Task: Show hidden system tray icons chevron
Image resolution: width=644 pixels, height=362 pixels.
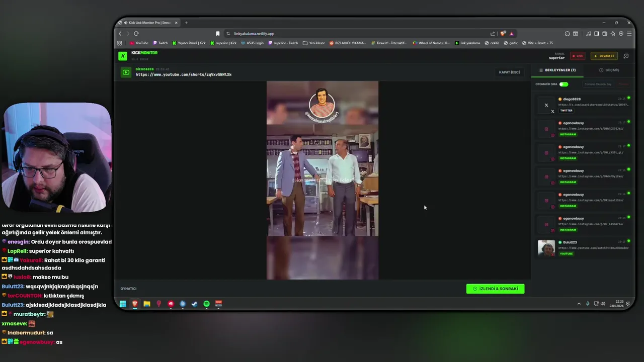Action: (579, 304)
